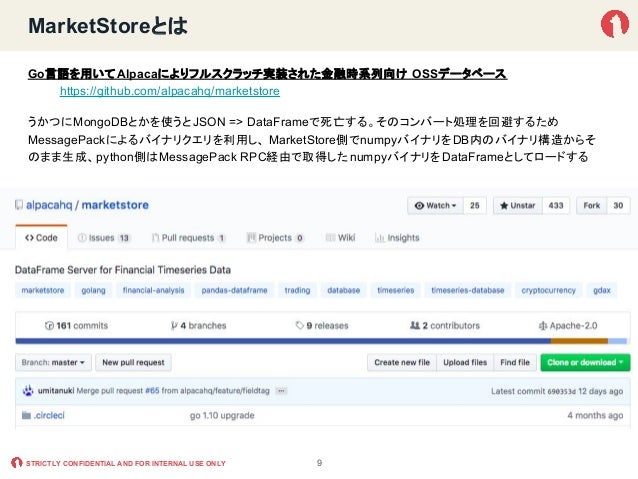The image size is (638, 479).
Task: Select the trading topic tag
Action: pos(297,290)
